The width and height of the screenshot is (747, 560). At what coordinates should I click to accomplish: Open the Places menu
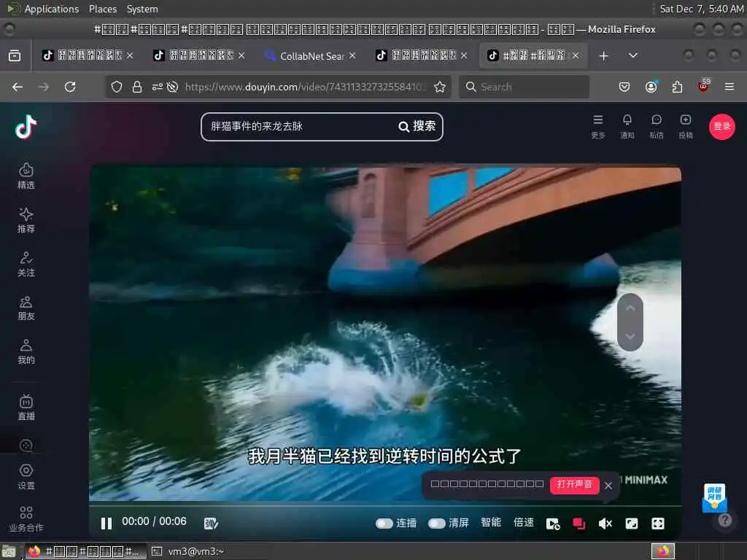point(103,9)
